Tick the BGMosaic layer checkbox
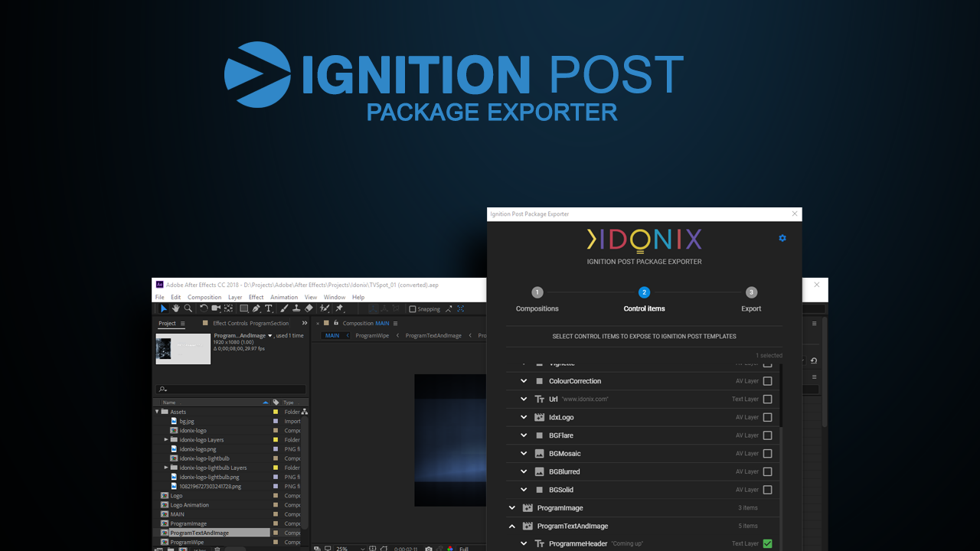The height and width of the screenshot is (551, 980). (767, 454)
